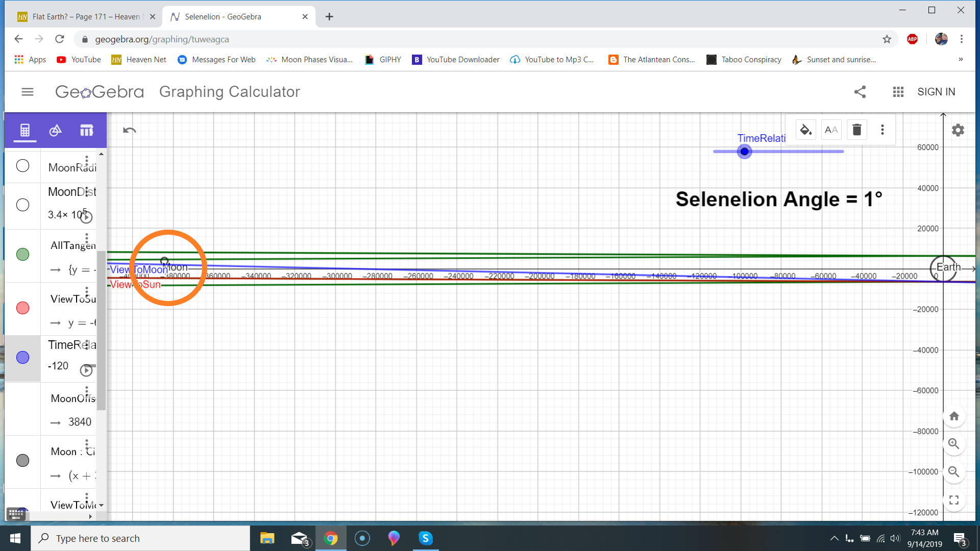Viewport: 980px width, 551px height.
Task: Click the spreadsheet/table tool icon
Action: [86, 130]
